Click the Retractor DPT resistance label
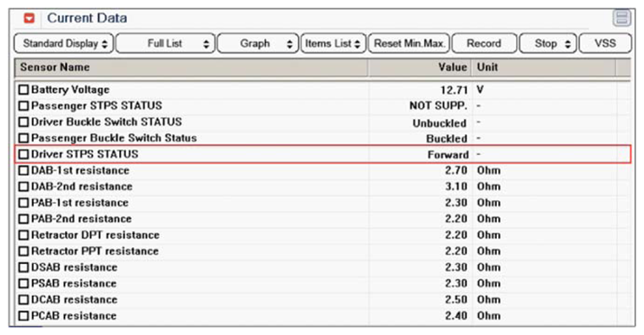The height and width of the screenshot is (335, 644). (x=96, y=235)
